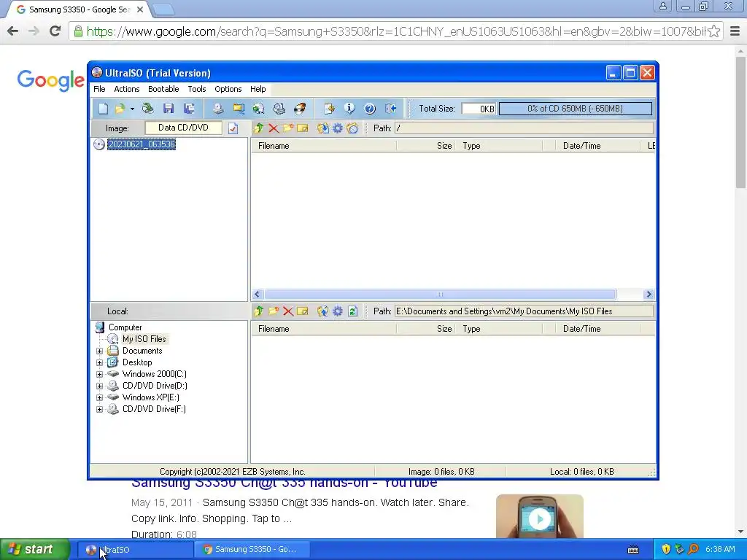The width and height of the screenshot is (747, 560).
Task: Click the Exit door icon in the toolbar
Action: pyautogui.click(x=391, y=109)
